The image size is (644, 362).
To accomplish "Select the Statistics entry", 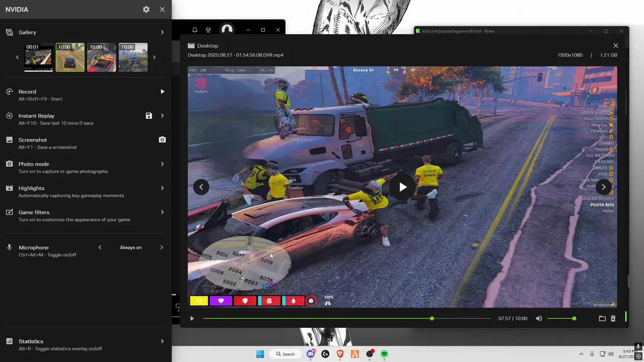I will 86,344.
